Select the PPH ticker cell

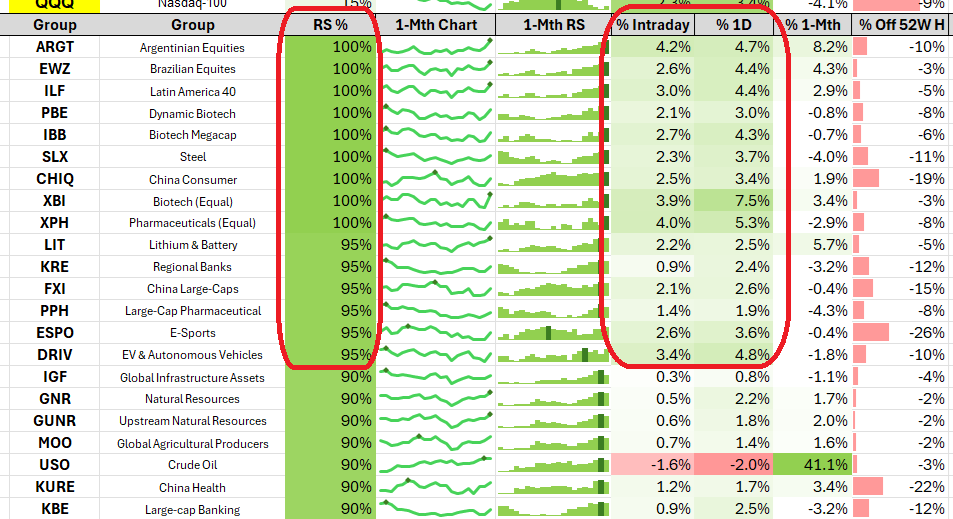tap(55, 311)
